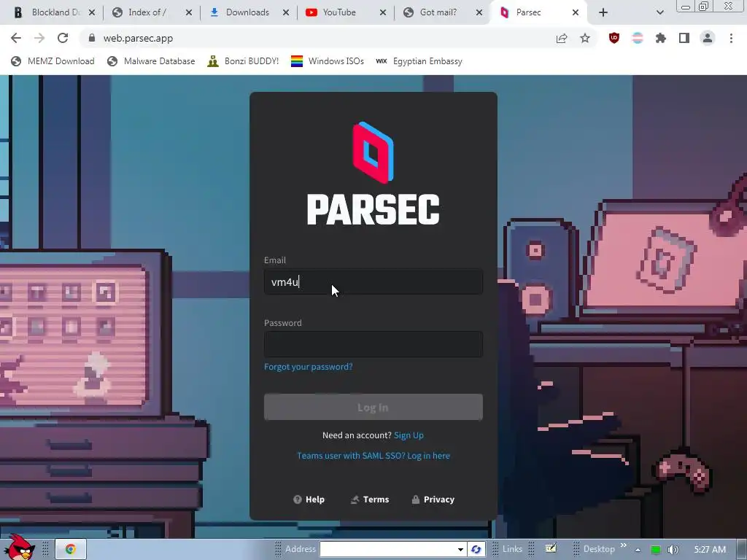Click the Chrome taskbar button
747x560 pixels.
71,549
